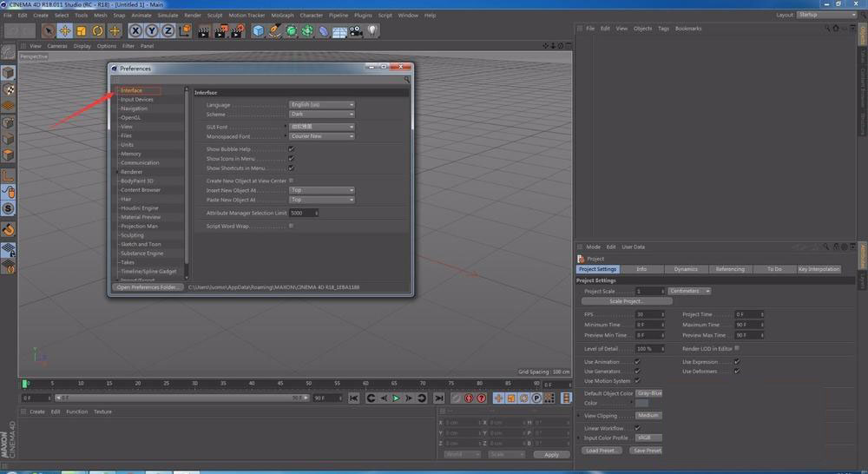
Task: Enable Script Word Wrap checkbox
Action: pos(291,226)
